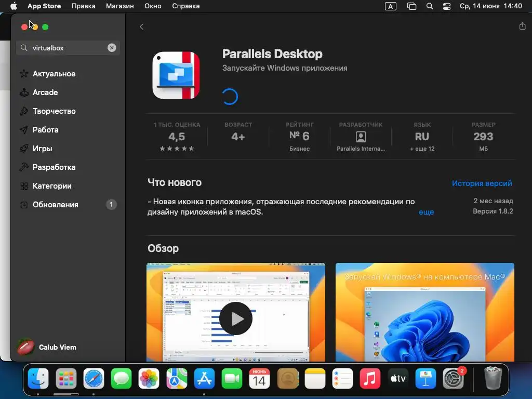The height and width of the screenshot is (399, 532).
Task: Click the 293 МБ size info
Action: (484, 137)
